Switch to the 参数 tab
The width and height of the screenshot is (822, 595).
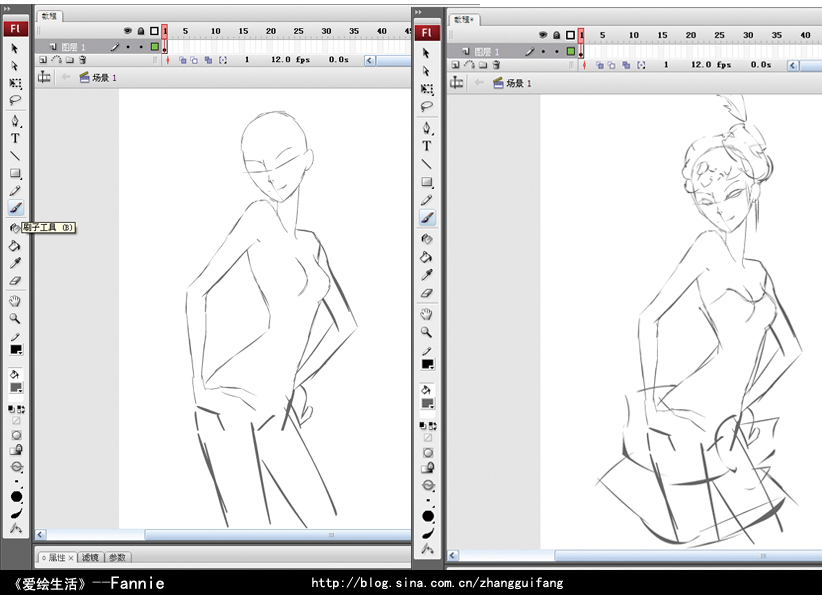(x=117, y=558)
